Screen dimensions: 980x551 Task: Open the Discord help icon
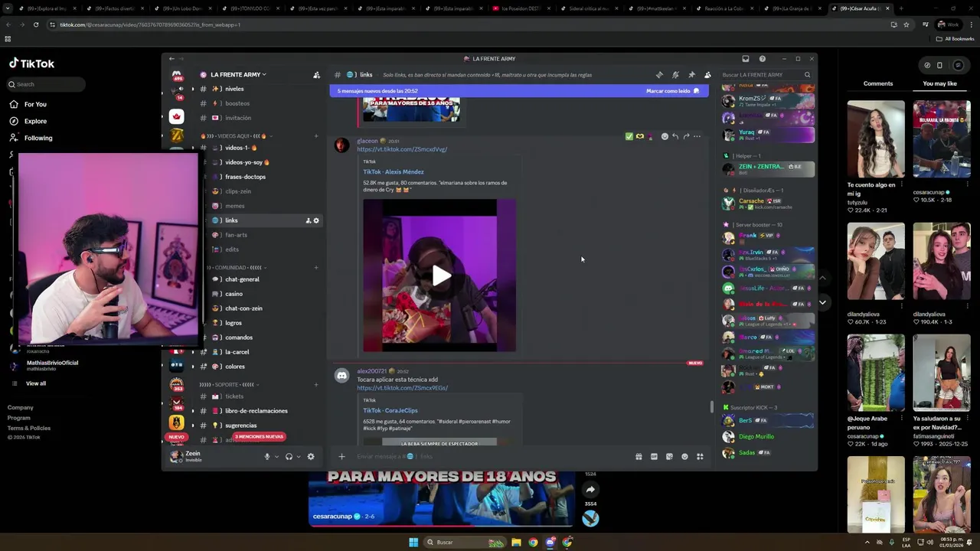pyautogui.click(x=762, y=59)
